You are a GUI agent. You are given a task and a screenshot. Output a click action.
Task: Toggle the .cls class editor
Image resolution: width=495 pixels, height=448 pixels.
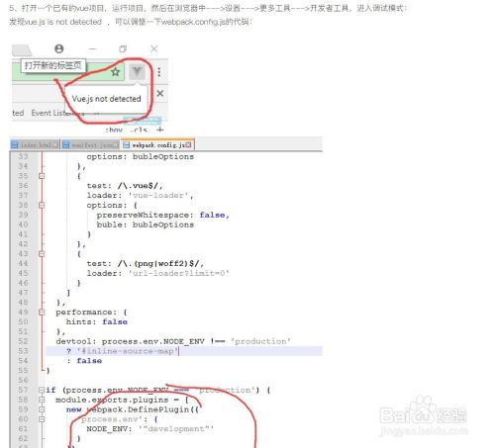click(139, 130)
